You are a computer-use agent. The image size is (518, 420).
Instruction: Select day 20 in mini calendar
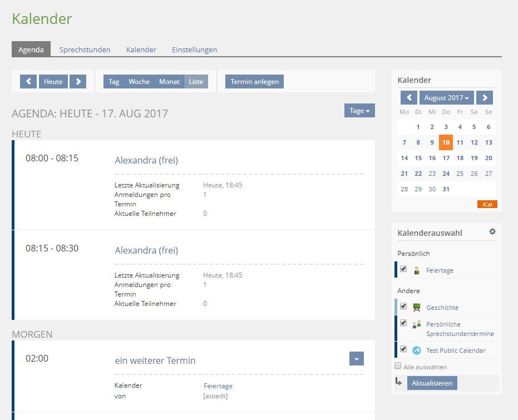coord(489,158)
